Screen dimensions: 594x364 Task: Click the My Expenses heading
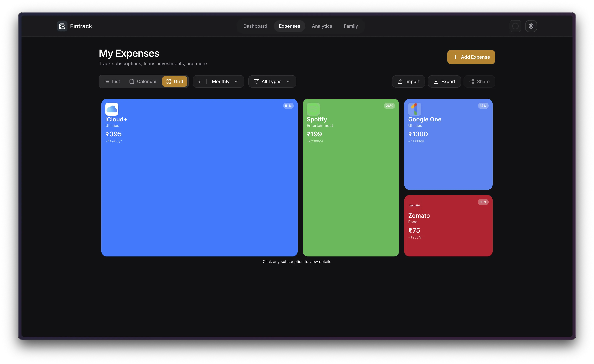click(x=129, y=53)
